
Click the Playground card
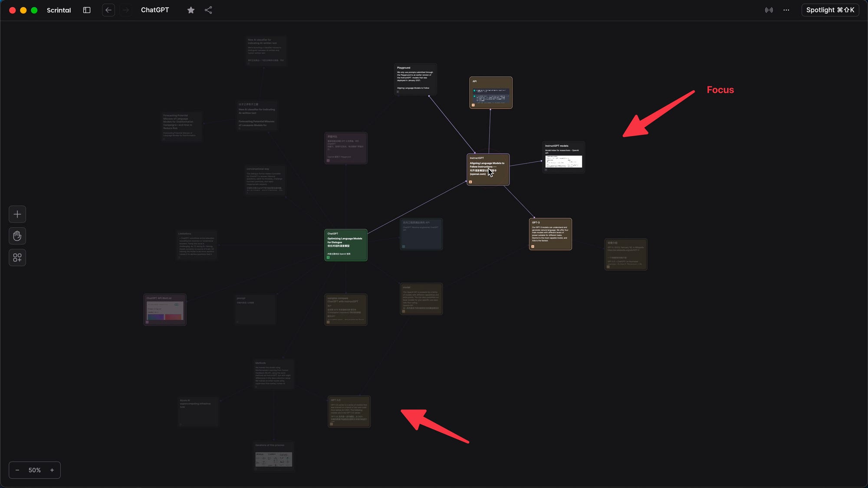point(415,79)
